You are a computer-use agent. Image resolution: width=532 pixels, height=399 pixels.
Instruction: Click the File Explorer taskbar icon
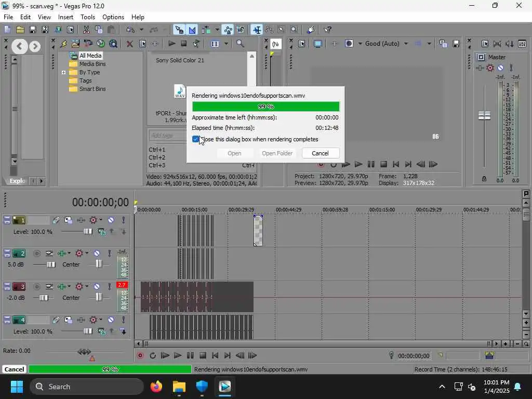tap(179, 387)
